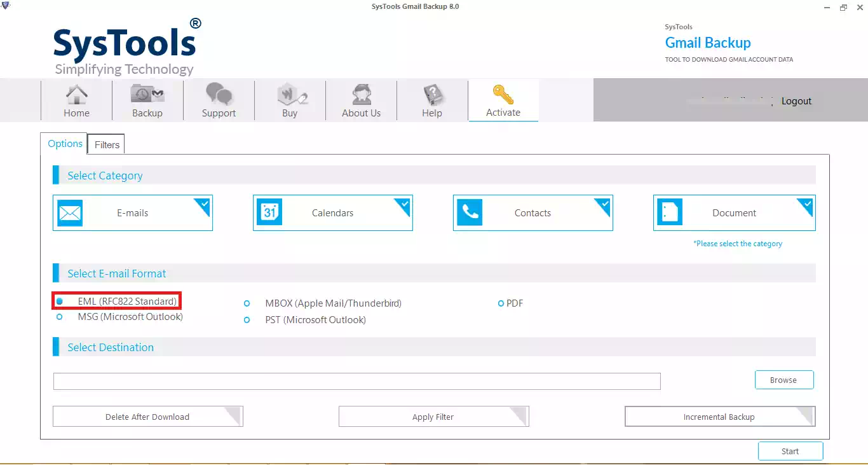The height and width of the screenshot is (465, 868).
Task: Click the destination path input field
Action: [x=357, y=381]
